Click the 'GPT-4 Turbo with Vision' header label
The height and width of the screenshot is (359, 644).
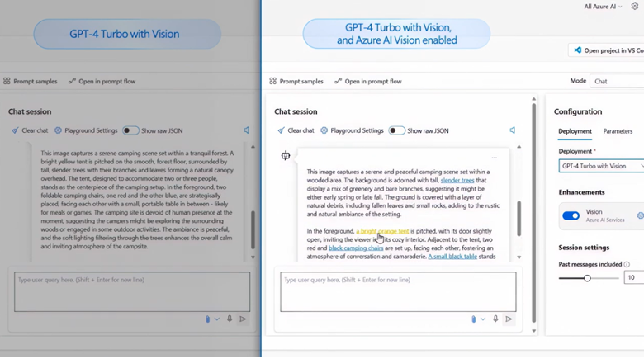(127, 34)
